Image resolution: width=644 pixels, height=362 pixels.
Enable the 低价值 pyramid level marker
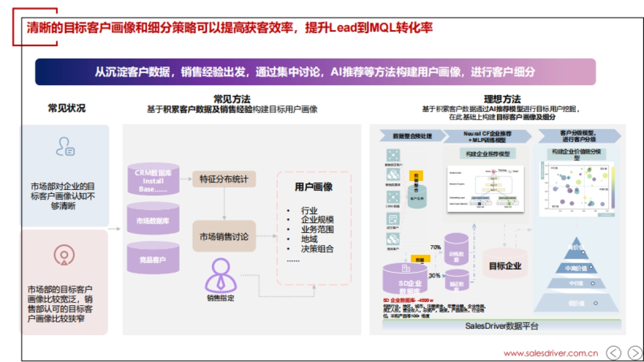pos(595,303)
